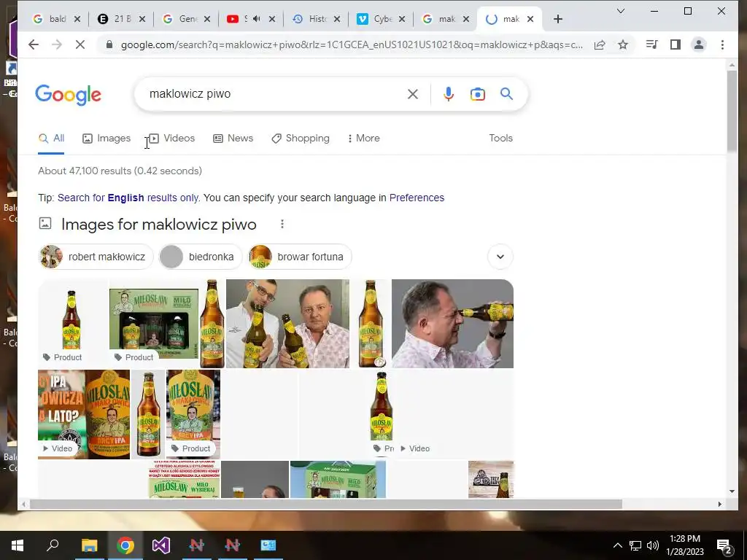This screenshot has width=747, height=560.
Task: Open the Shopping search filter
Action: [300, 138]
